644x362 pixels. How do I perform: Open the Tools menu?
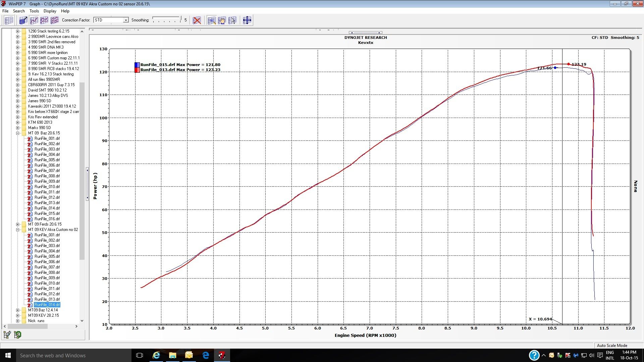click(34, 11)
